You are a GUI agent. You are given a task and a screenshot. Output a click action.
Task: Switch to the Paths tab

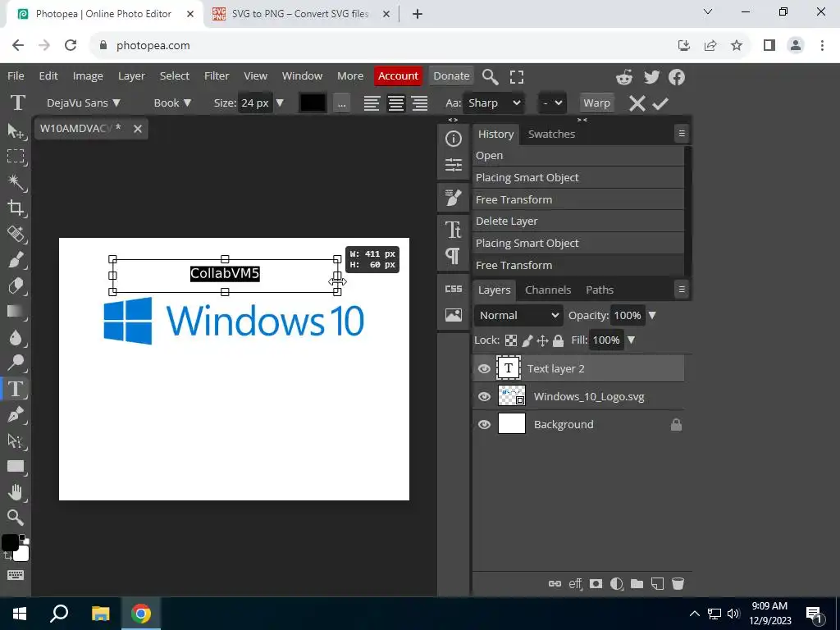click(600, 290)
